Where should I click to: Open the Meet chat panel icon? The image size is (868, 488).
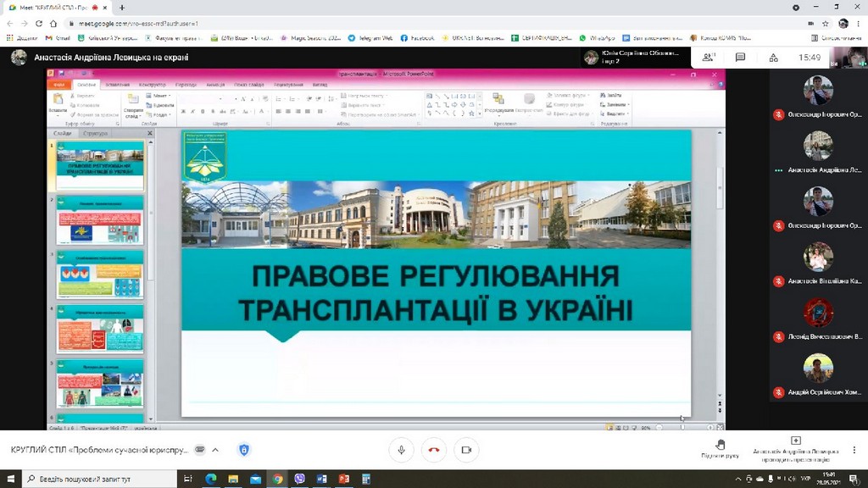coord(740,58)
